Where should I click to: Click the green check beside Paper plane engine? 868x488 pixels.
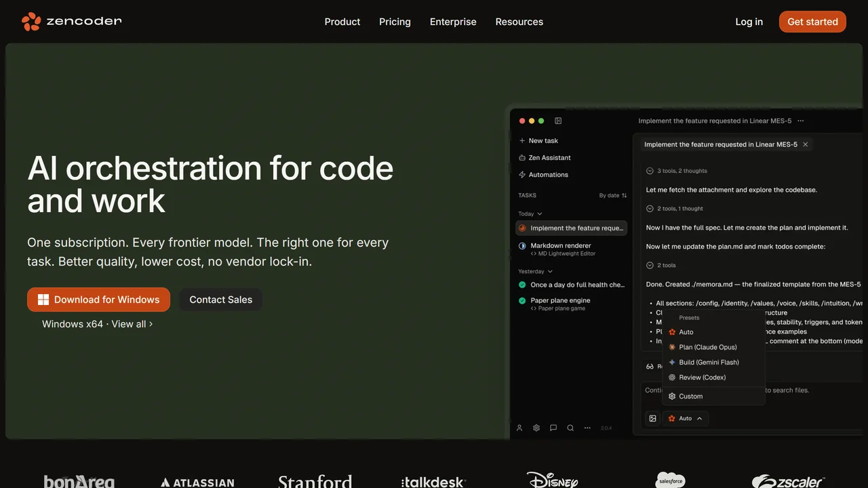522,300
